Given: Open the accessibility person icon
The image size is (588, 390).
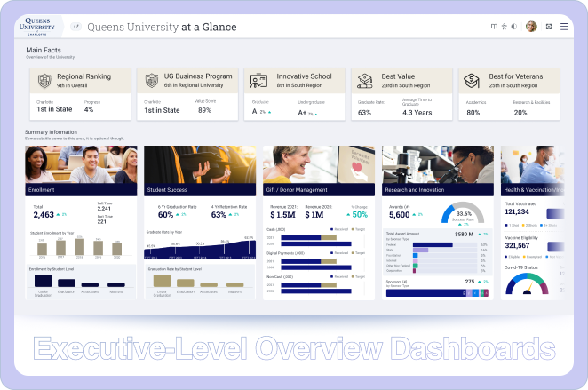Looking at the screenshot, I should [505, 27].
